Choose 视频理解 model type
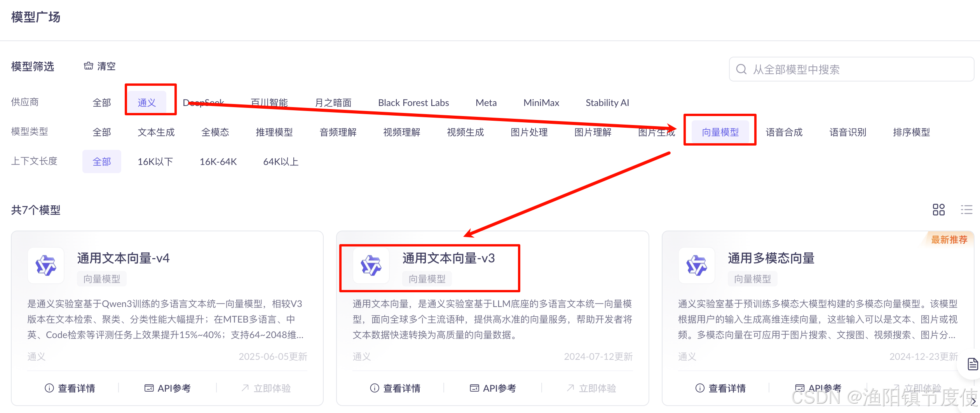 (x=402, y=132)
